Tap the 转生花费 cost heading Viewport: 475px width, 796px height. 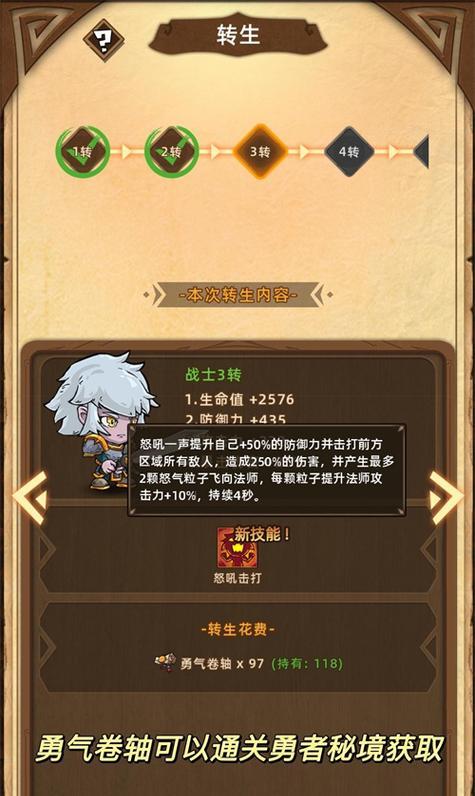(x=238, y=629)
